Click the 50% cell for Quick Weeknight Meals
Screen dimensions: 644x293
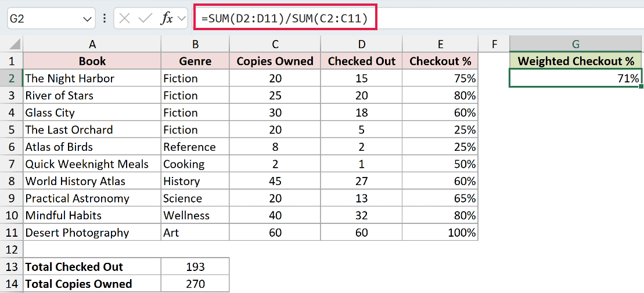coord(440,164)
